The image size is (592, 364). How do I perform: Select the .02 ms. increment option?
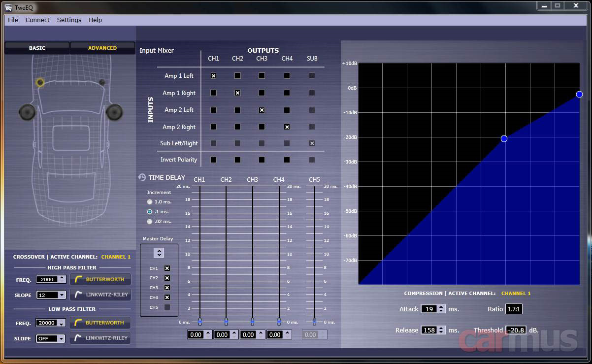(x=150, y=221)
